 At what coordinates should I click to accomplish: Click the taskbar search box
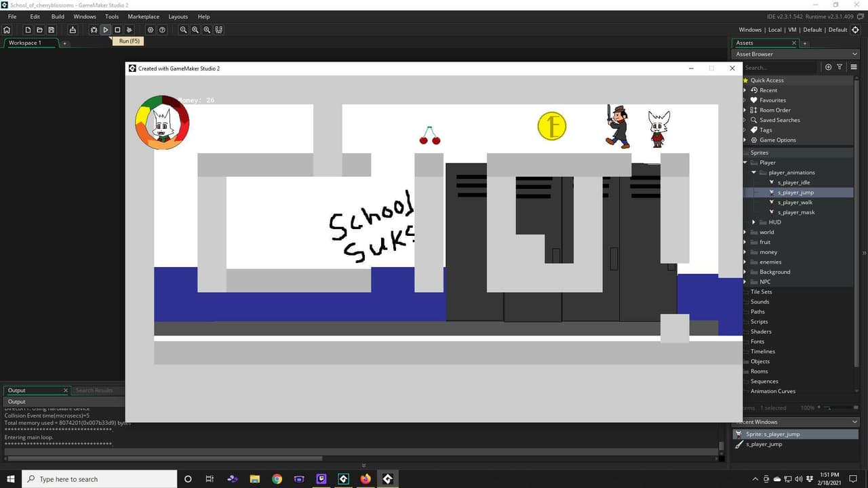click(100, 479)
